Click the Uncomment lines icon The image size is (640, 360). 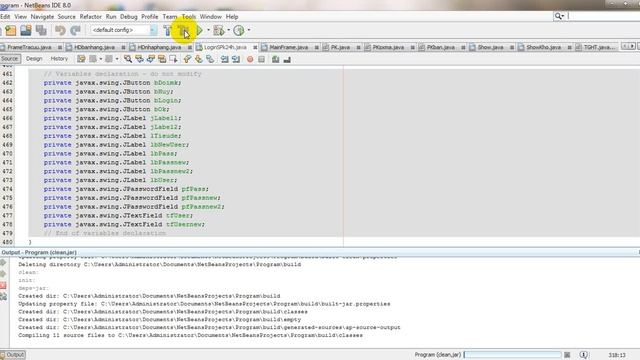tap(287, 59)
